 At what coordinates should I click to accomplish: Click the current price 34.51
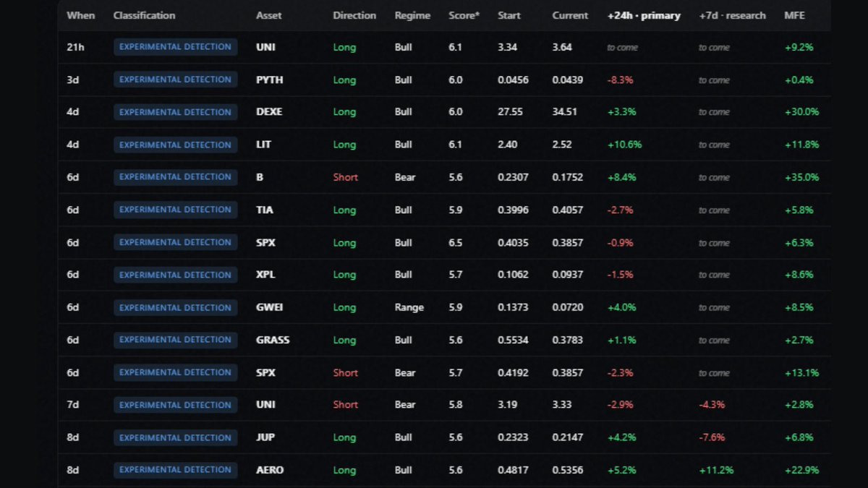point(565,112)
